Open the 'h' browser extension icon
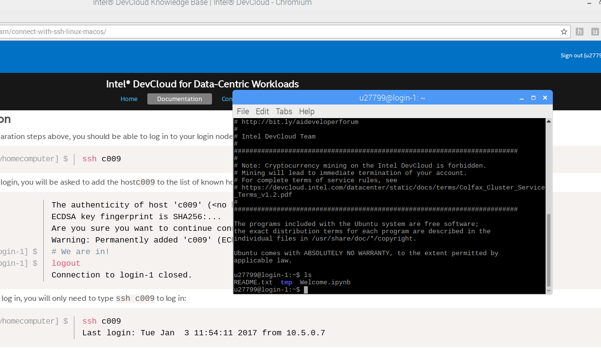The image size is (601, 364). coord(580,32)
